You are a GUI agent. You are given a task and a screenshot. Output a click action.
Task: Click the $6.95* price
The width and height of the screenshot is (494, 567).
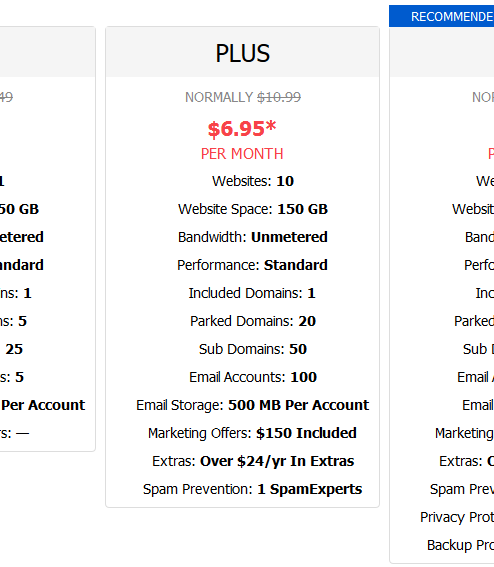242,129
